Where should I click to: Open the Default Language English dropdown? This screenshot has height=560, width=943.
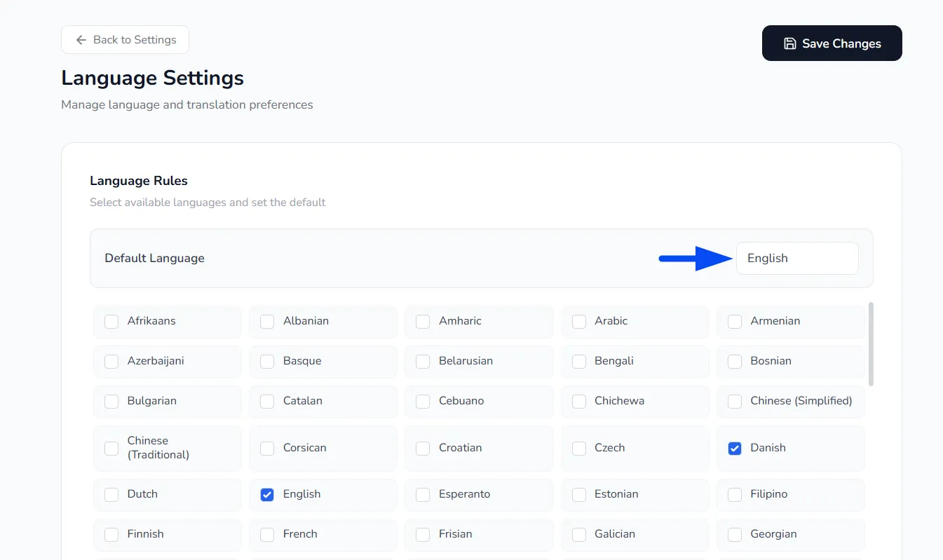(797, 258)
